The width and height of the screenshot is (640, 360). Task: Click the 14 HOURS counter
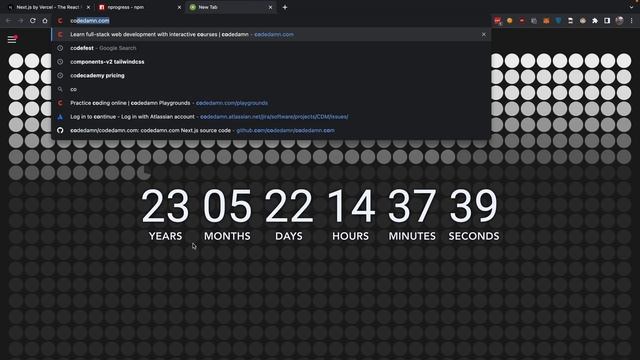coord(351,215)
